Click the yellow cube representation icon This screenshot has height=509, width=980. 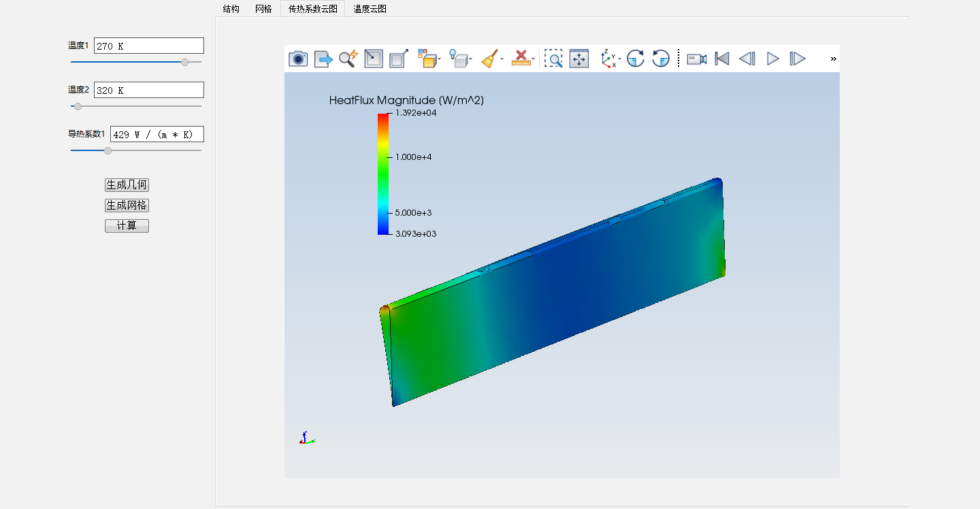(x=427, y=59)
